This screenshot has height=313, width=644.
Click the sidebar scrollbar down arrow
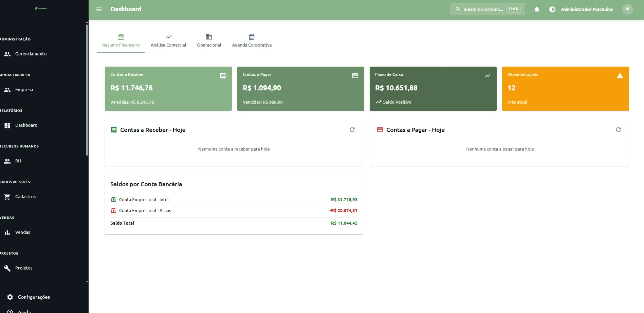87,282
